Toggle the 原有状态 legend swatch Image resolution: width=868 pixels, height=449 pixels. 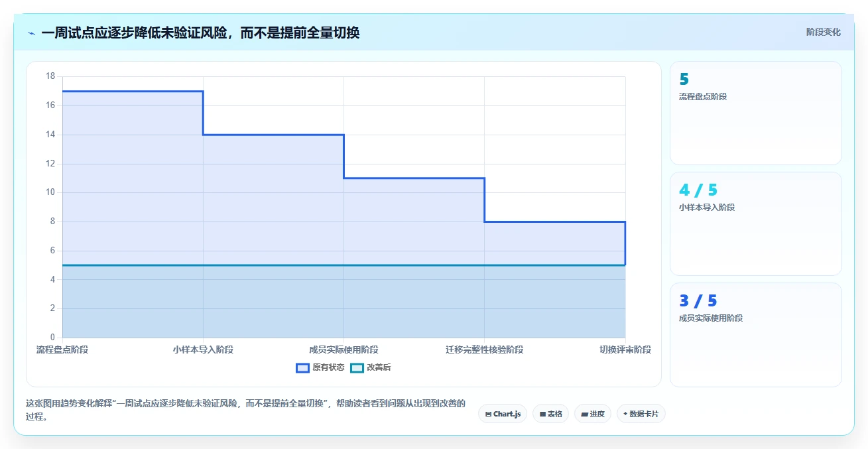coord(302,367)
